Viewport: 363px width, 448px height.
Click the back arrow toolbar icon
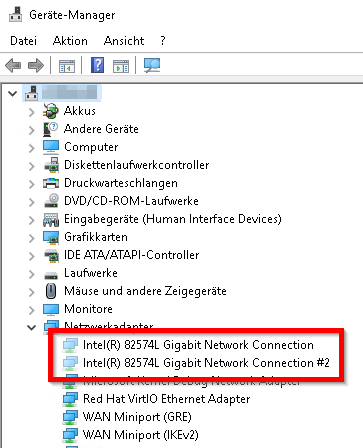click(x=13, y=65)
